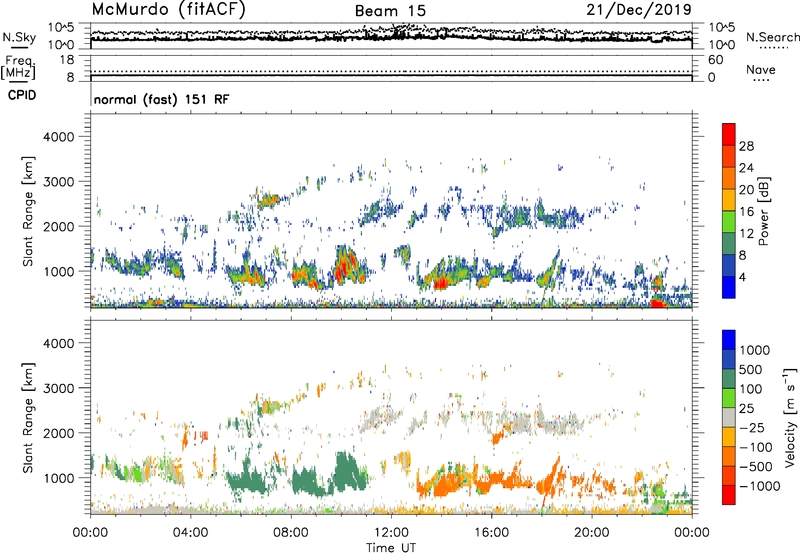Click the "60" Nave axis value
This screenshot has width=800, height=554.
(715, 60)
